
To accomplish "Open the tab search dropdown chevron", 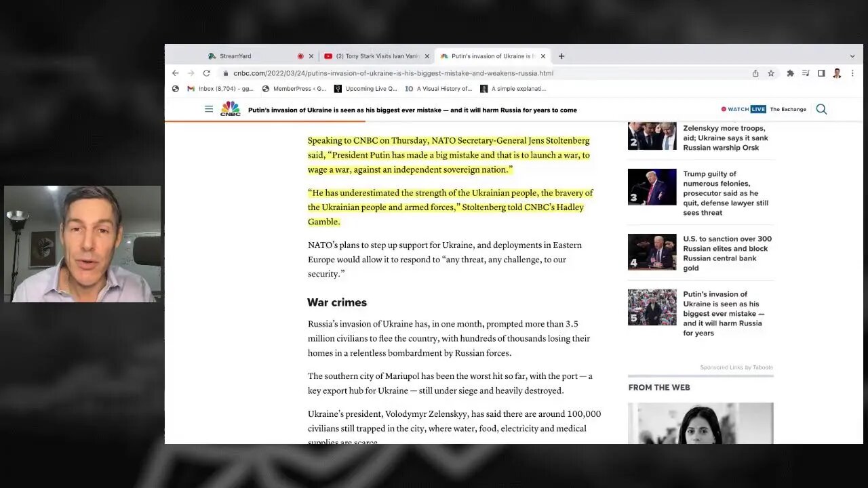I will [x=852, y=56].
